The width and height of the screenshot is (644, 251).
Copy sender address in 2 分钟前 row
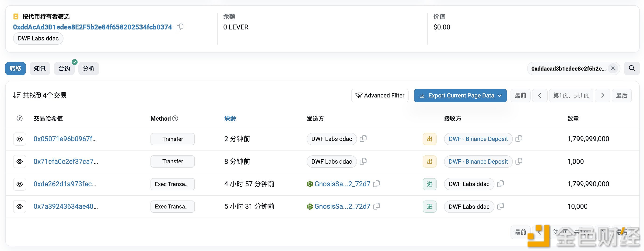(363, 139)
